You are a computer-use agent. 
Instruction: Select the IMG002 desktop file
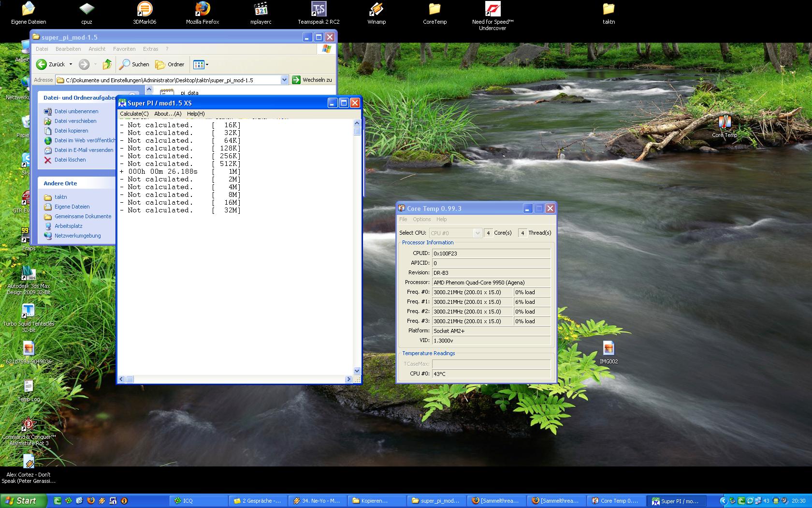pos(609,352)
